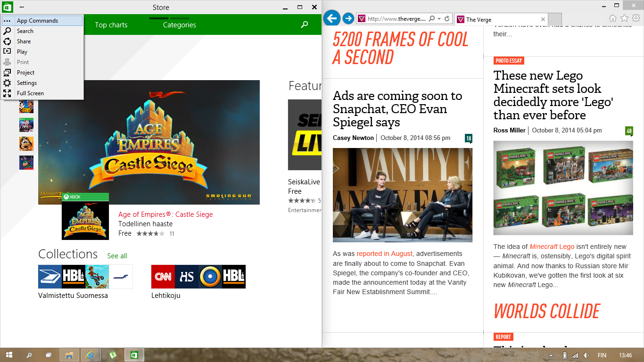The height and width of the screenshot is (362, 644).
Task: Open the Categories tab
Action: (179, 25)
